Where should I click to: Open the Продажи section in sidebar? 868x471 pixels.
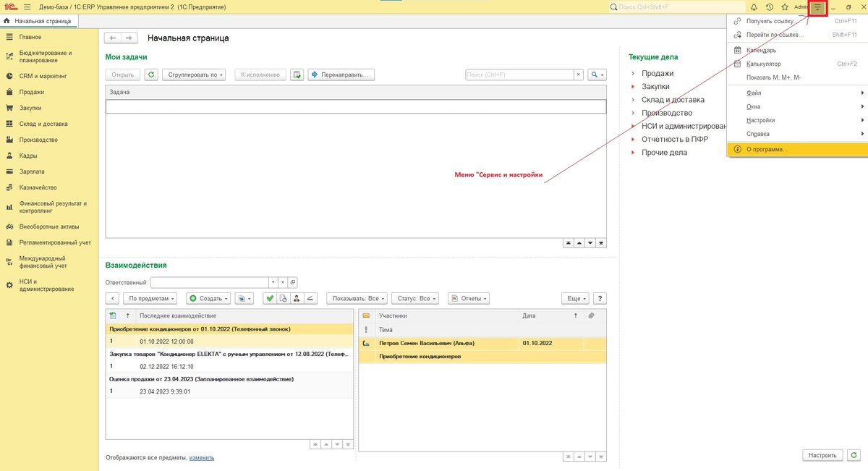pyautogui.click(x=49, y=92)
